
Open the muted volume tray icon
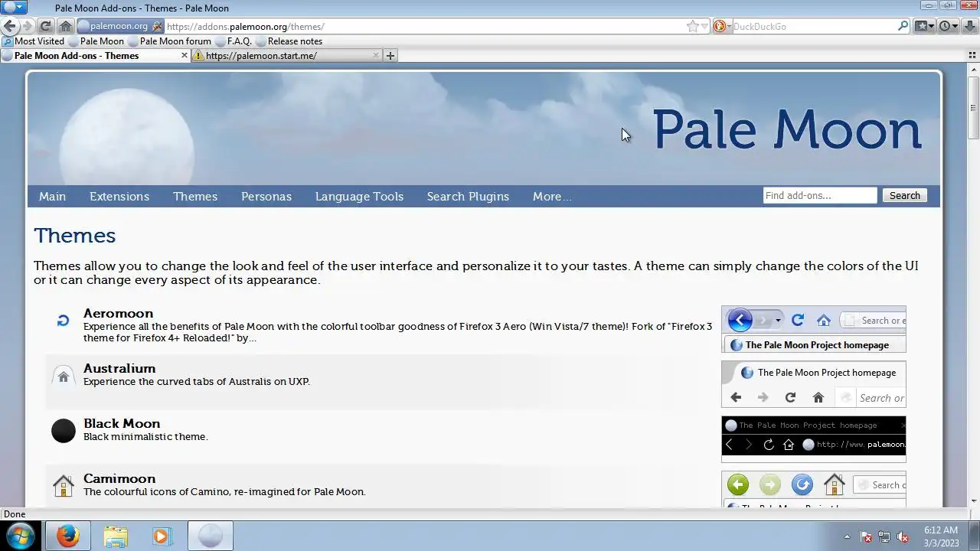pos(903,536)
